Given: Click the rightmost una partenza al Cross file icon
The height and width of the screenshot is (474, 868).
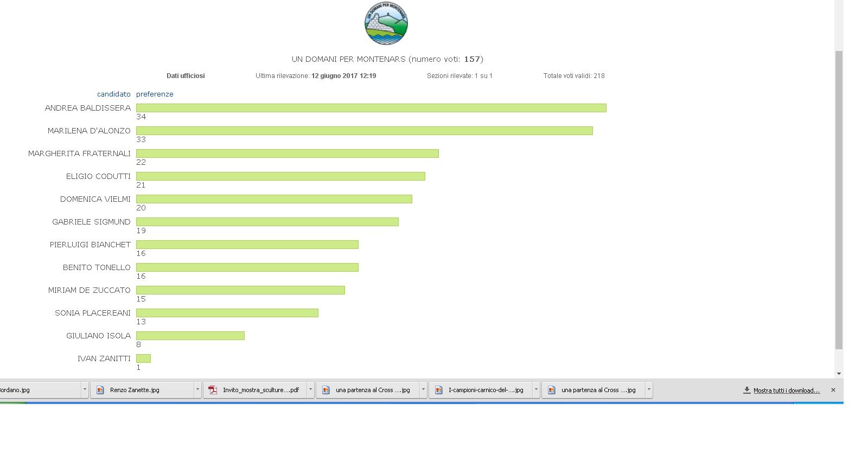Looking at the screenshot, I should 552,390.
